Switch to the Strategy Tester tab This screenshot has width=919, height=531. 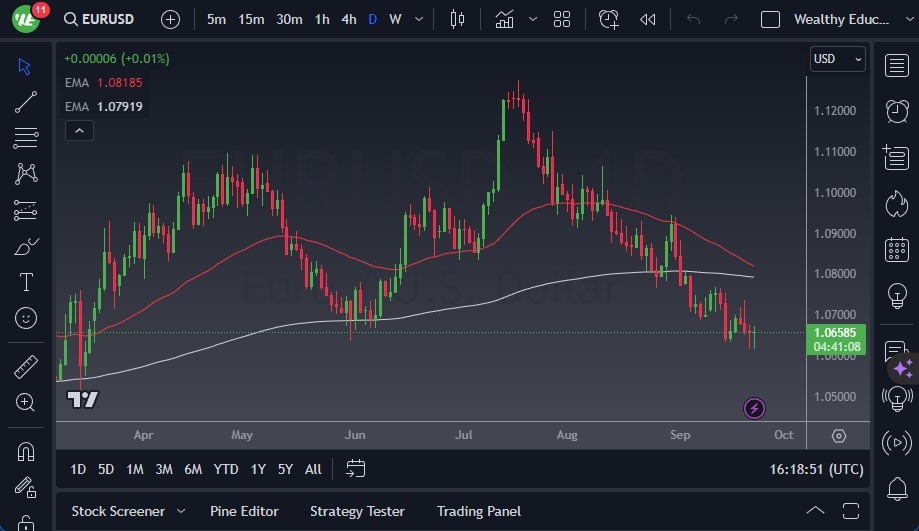tap(357, 511)
